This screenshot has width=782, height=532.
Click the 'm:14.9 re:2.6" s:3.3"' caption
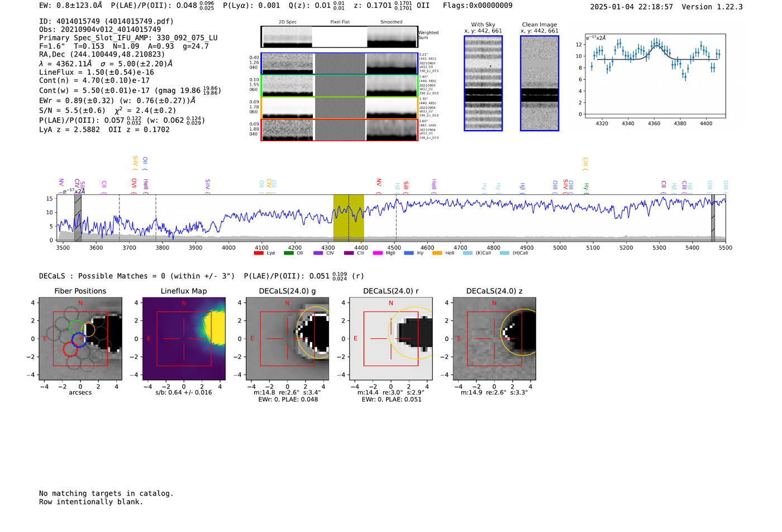tap(494, 392)
